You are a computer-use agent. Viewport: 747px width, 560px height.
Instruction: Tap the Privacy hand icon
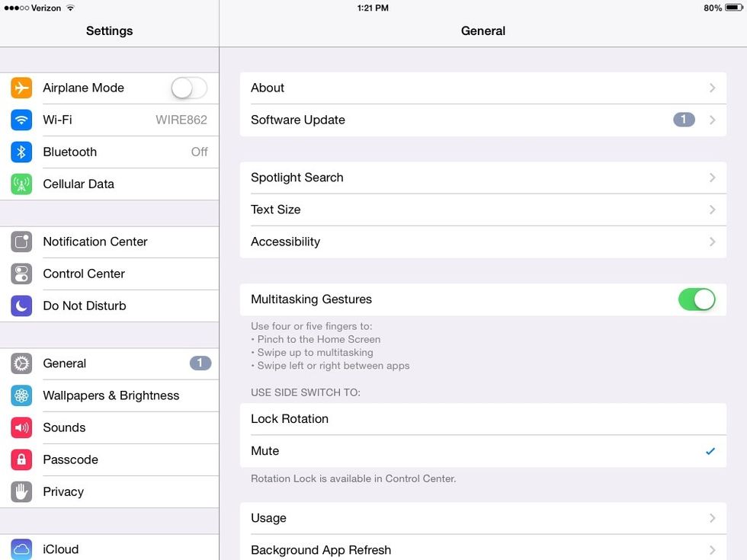tap(21, 492)
